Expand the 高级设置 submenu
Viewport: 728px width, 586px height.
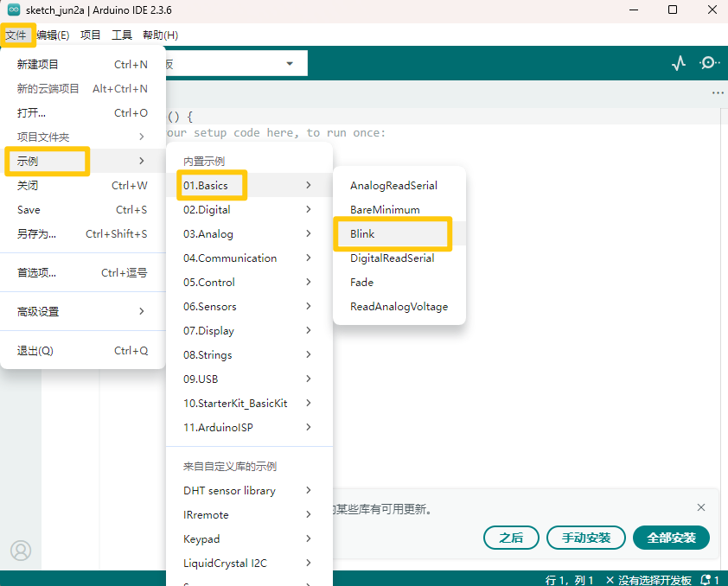coord(83,312)
